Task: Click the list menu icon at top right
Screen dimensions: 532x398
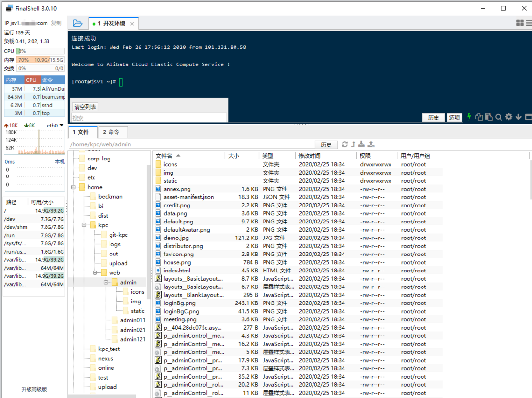Action: (529, 23)
